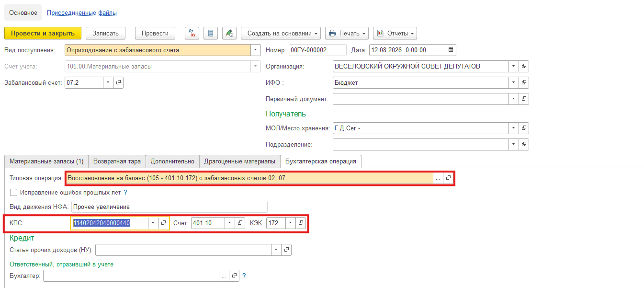The width and height of the screenshot is (644, 288).
Task: Expand the КПС code dropdown arrow
Action: point(153,223)
